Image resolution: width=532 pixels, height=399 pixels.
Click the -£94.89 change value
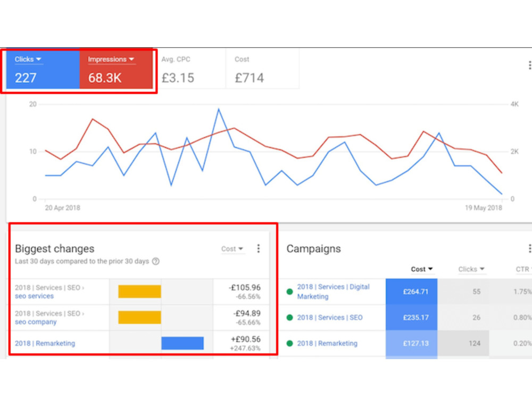click(247, 313)
